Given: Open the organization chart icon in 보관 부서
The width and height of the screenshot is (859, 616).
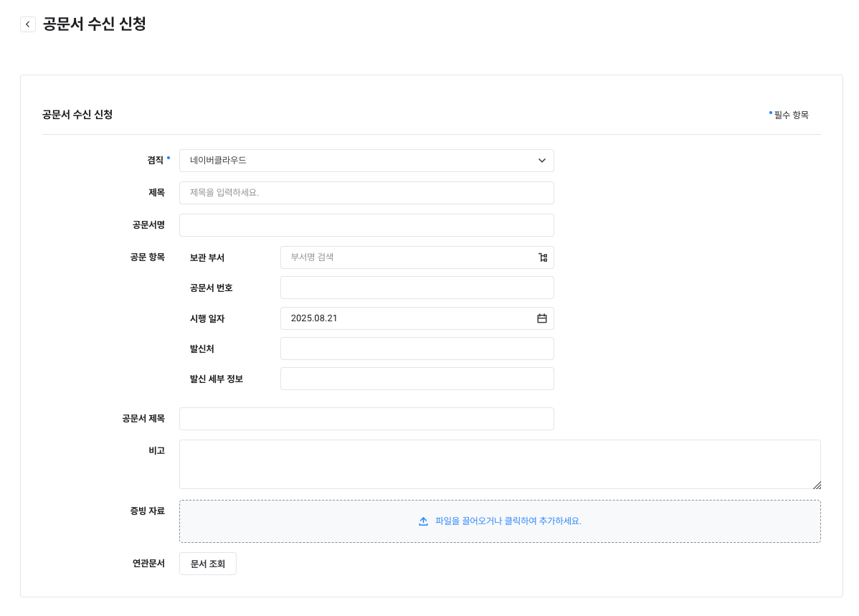Looking at the screenshot, I should 543,257.
